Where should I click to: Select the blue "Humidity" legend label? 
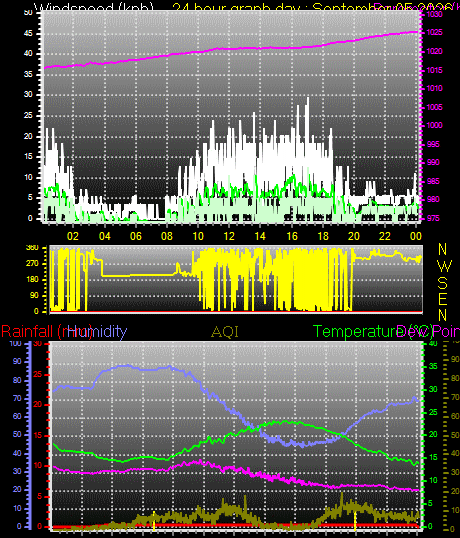[97, 332]
